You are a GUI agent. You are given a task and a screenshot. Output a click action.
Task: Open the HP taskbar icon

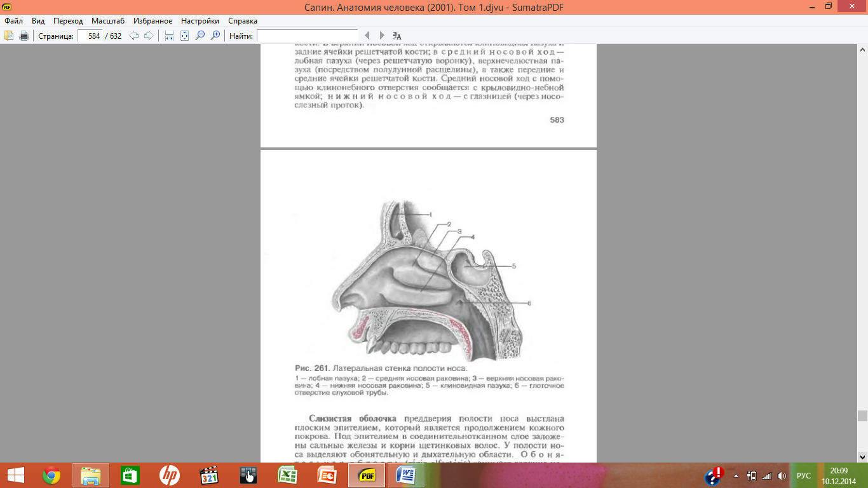[x=170, y=475]
